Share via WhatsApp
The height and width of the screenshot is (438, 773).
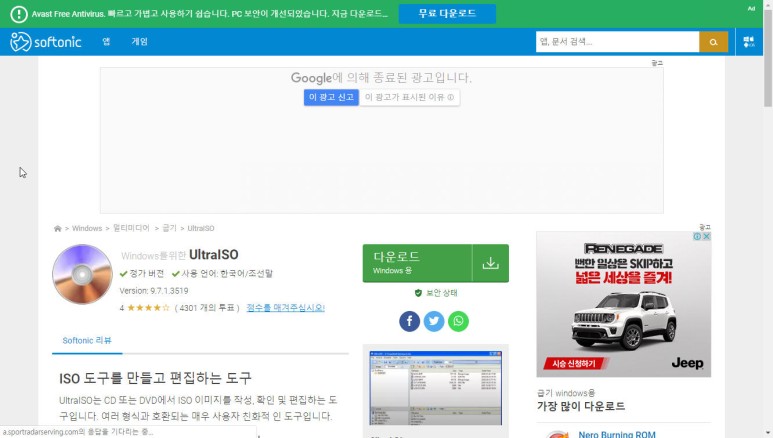(x=458, y=321)
